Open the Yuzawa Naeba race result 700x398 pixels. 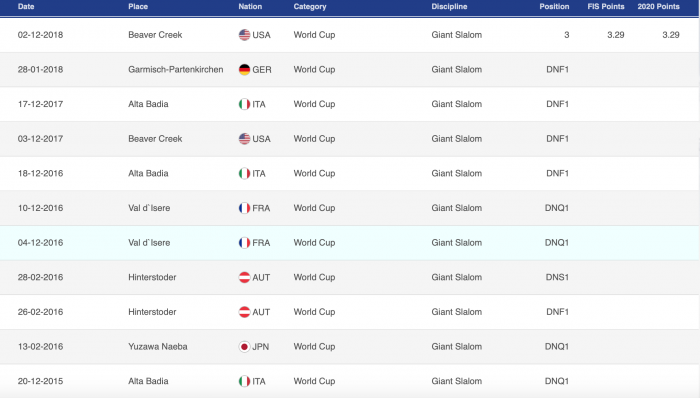click(x=349, y=347)
